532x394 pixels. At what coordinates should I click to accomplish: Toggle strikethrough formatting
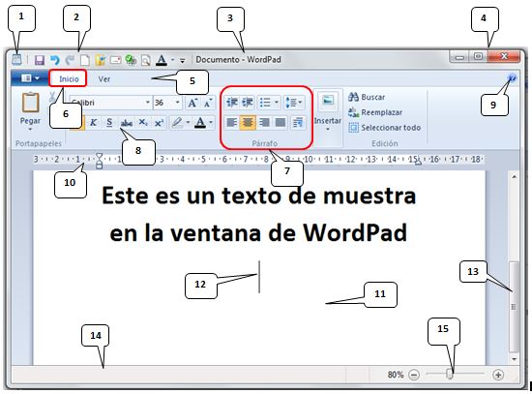coord(127,123)
